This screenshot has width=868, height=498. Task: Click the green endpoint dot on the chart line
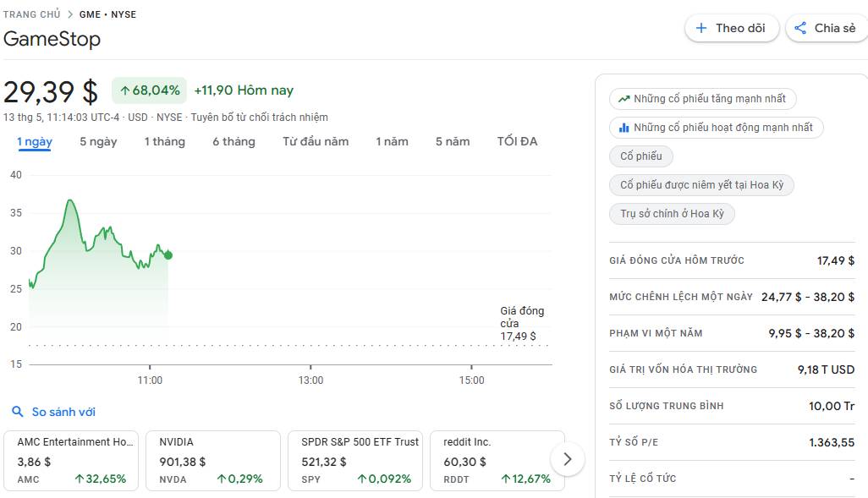click(168, 255)
